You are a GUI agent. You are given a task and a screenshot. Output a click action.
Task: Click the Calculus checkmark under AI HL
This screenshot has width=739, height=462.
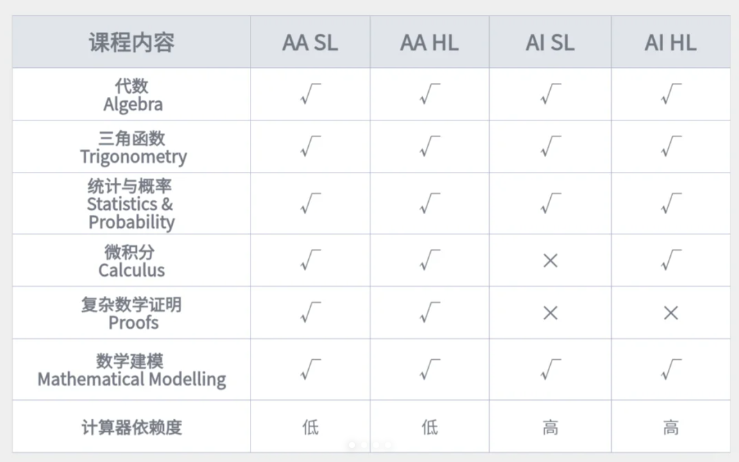point(670,261)
